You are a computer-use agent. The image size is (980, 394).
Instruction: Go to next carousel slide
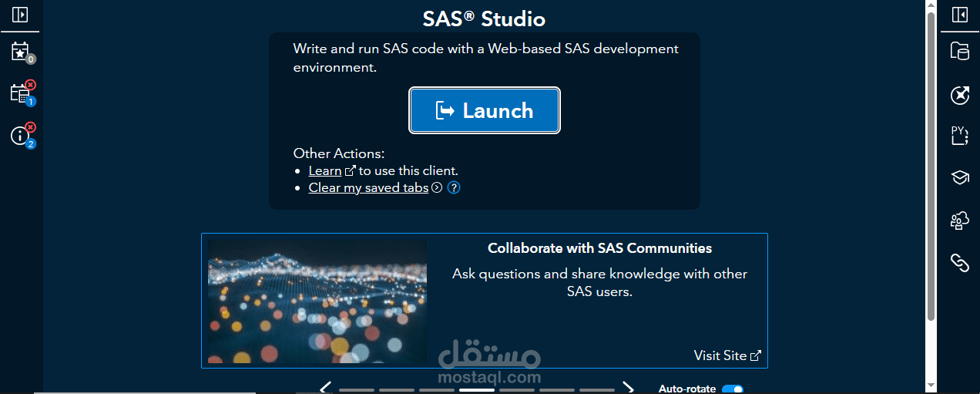coord(629,388)
